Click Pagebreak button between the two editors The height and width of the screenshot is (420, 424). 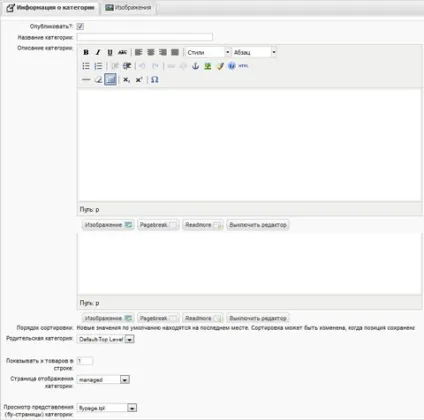158,225
